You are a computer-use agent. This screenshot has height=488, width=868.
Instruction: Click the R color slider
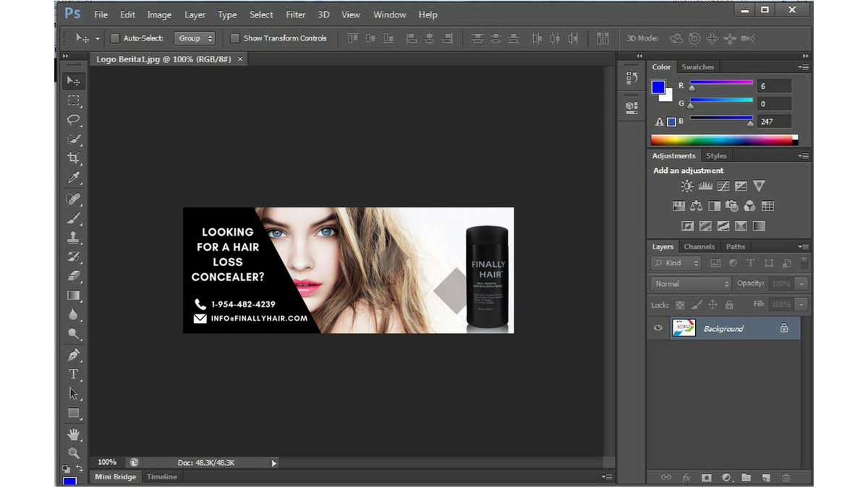[721, 84]
